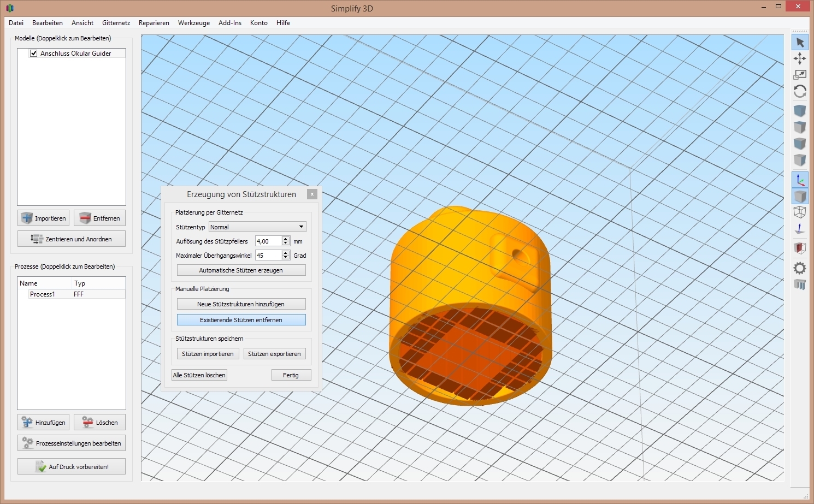Open process settings gear icon
Screen dimensions: 814x504
coord(800,268)
